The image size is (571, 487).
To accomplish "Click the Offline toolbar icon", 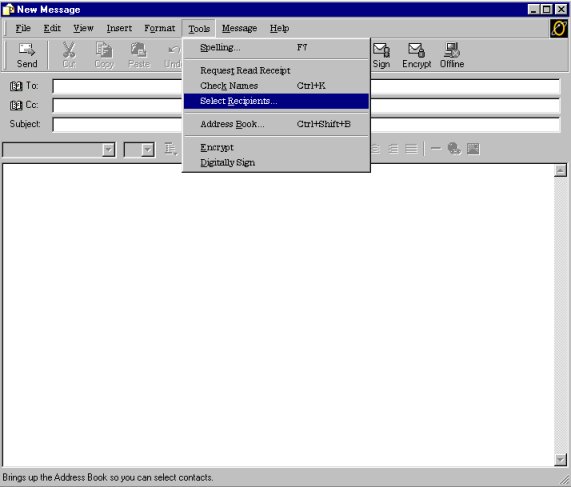I will (452, 50).
